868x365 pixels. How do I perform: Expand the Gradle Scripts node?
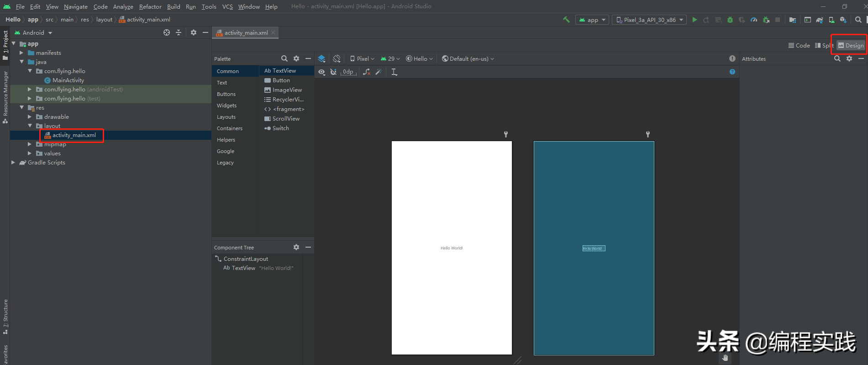click(13, 162)
